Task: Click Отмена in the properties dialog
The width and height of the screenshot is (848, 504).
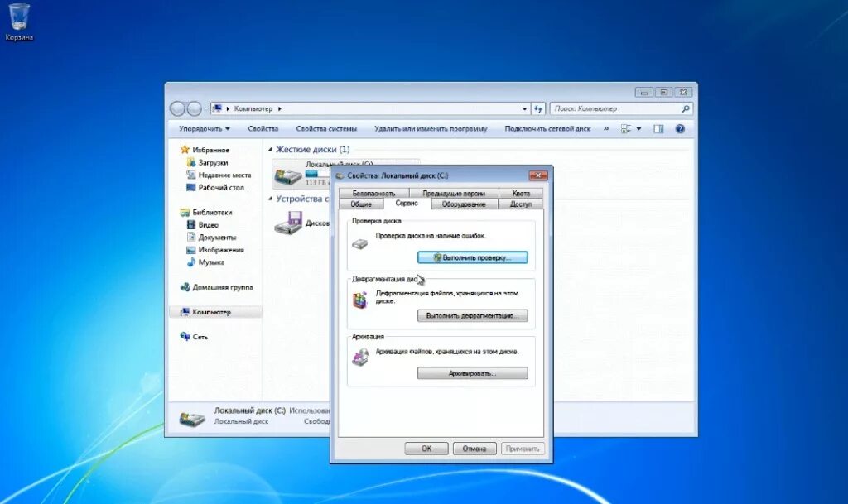Action: (475, 449)
